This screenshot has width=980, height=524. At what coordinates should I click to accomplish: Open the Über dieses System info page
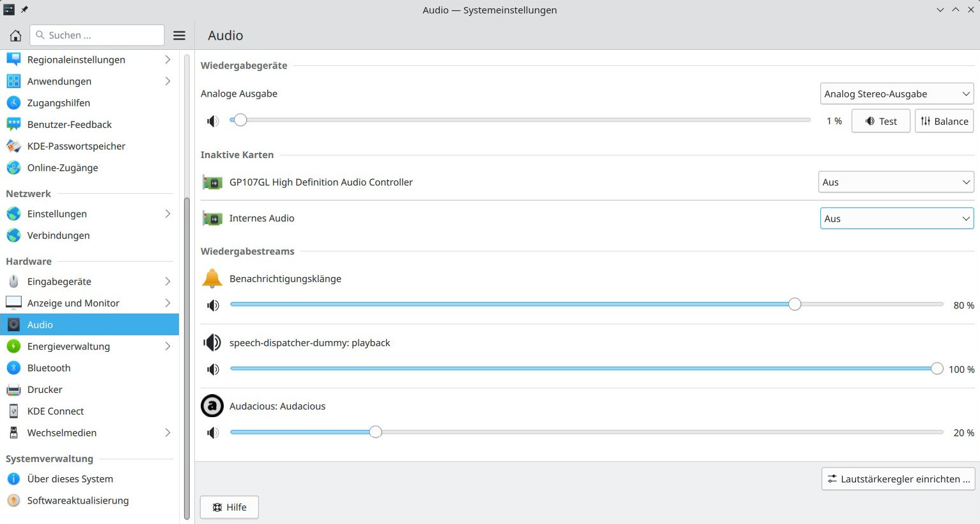tap(70, 479)
